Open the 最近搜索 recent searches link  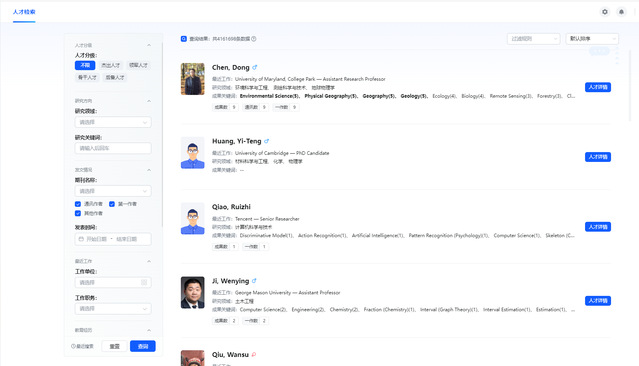pos(82,346)
